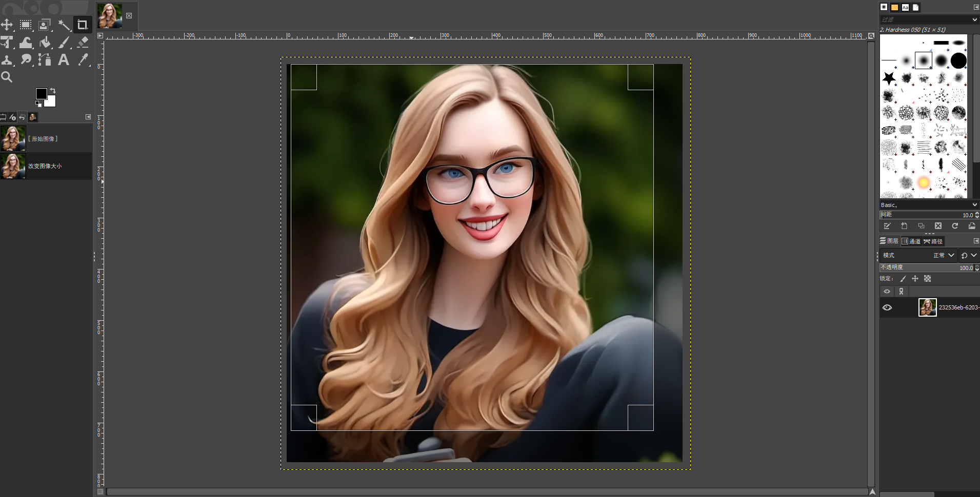980x497 pixels.
Task: Click the eye column header in layers
Action: pyautogui.click(x=887, y=291)
